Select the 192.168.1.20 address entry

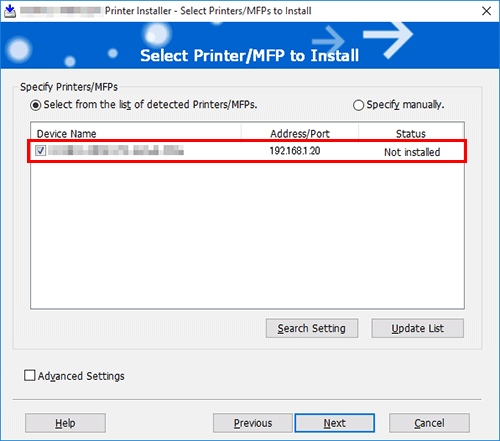click(295, 151)
